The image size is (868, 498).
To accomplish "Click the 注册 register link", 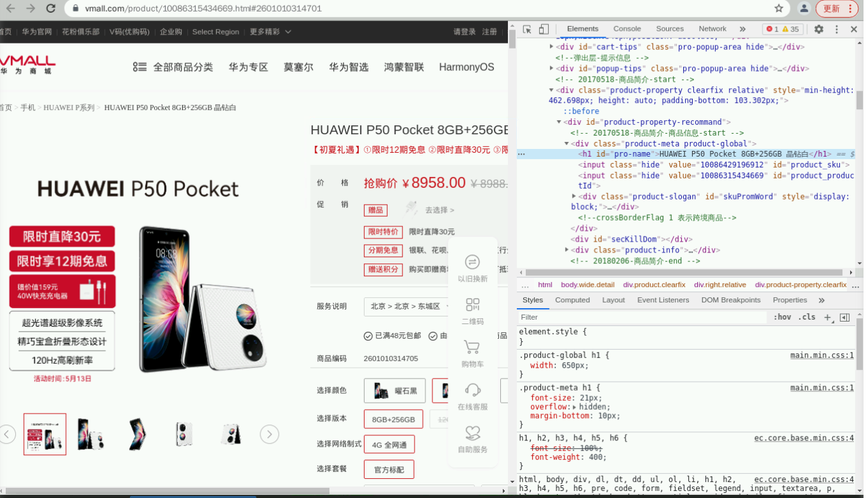I will (x=489, y=32).
